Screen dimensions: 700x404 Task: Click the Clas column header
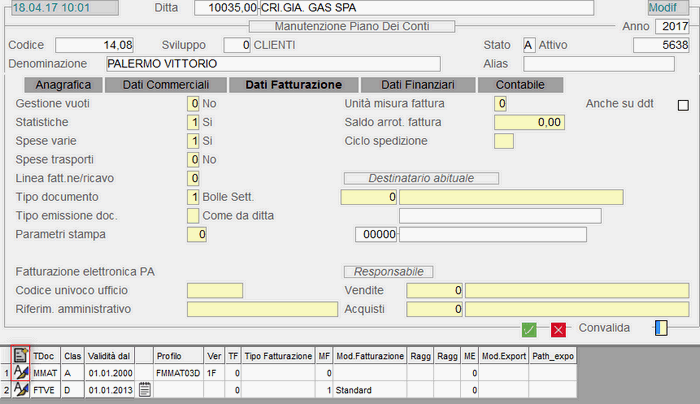pos(72,356)
